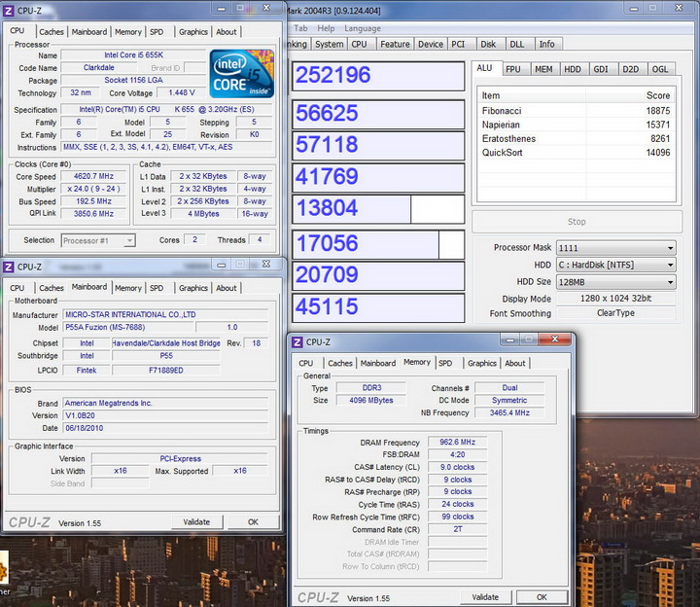Select the FPU results tab

[x=513, y=69]
